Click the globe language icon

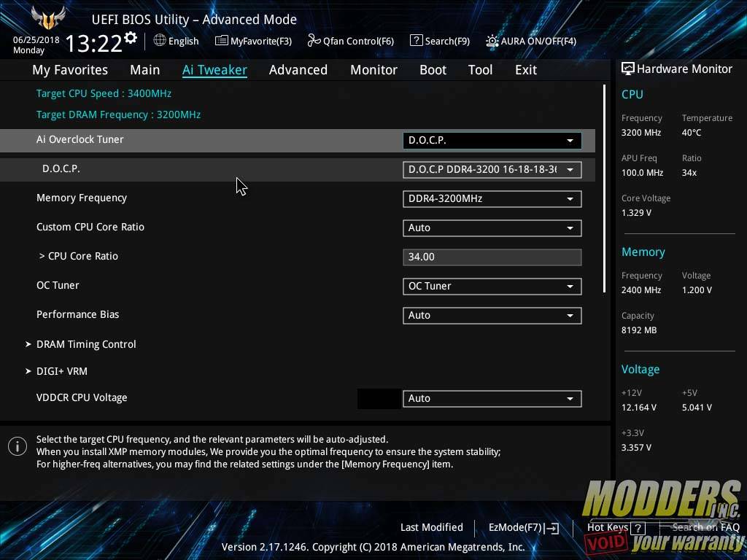tap(160, 41)
